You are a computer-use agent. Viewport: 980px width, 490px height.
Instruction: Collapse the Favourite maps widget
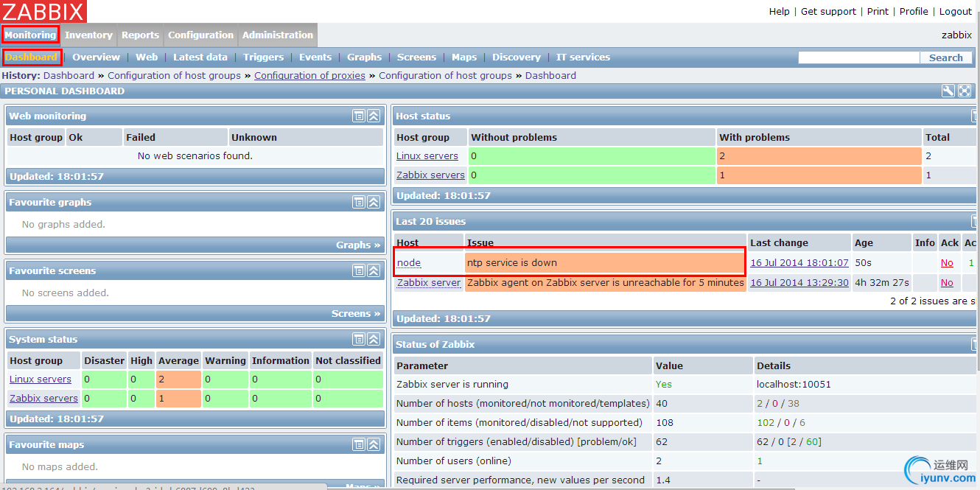pos(374,444)
